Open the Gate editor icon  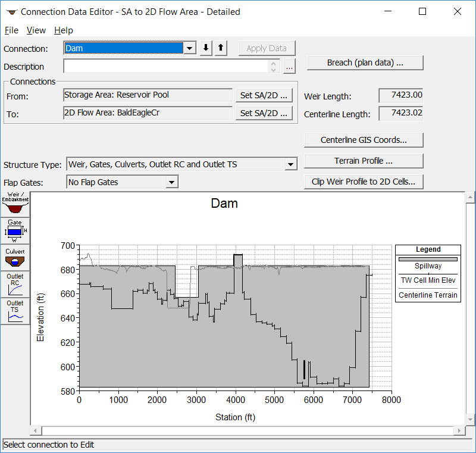tap(15, 231)
